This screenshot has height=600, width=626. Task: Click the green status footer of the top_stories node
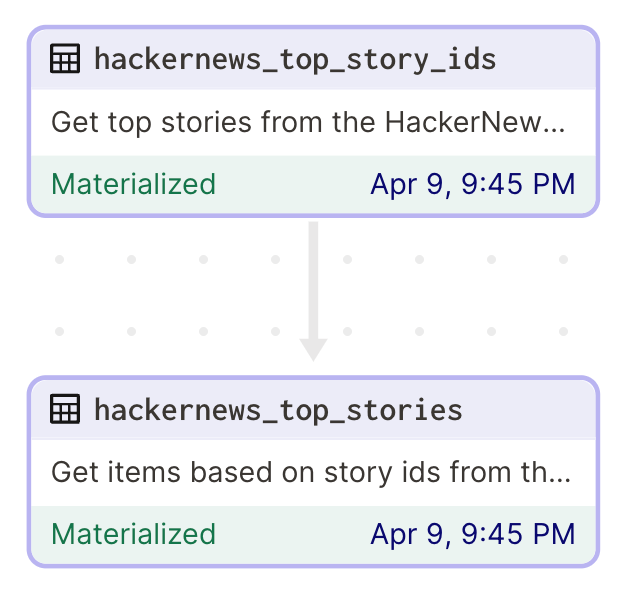[313, 535]
